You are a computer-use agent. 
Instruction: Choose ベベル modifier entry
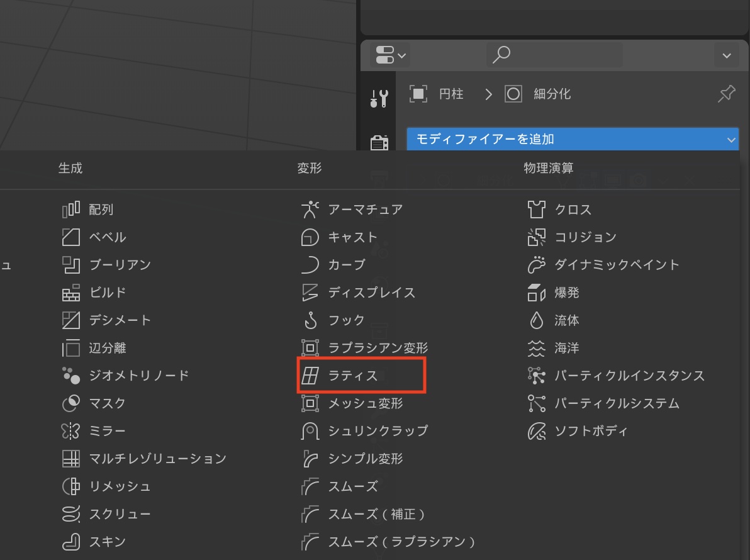coord(107,237)
